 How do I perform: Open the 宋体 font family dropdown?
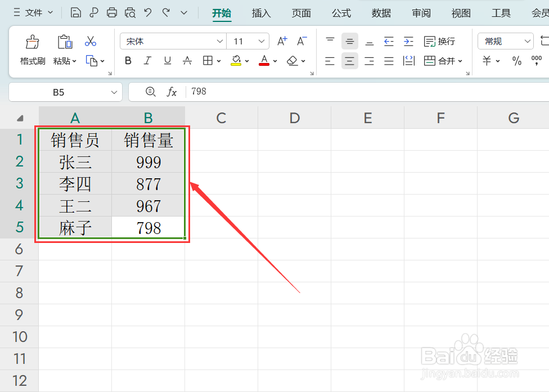(220, 40)
